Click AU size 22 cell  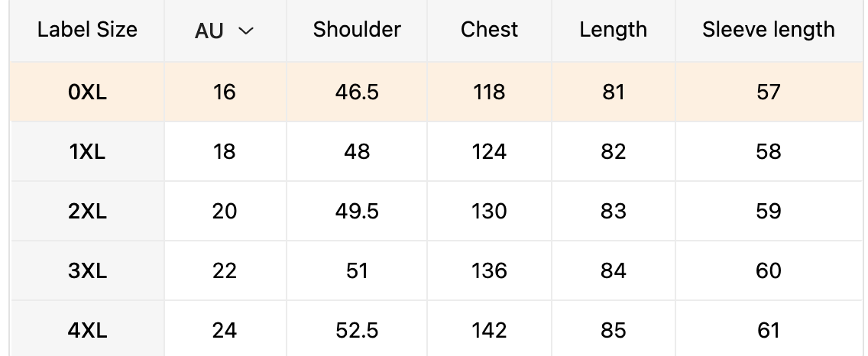pos(225,270)
